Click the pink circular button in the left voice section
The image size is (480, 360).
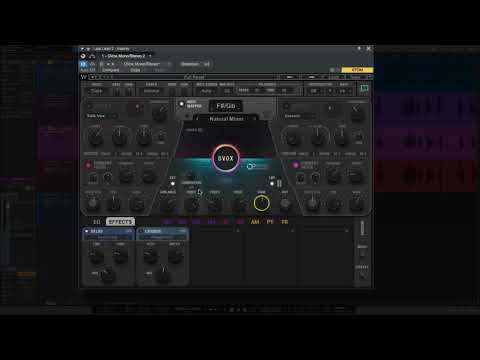pyautogui.click(x=88, y=165)
